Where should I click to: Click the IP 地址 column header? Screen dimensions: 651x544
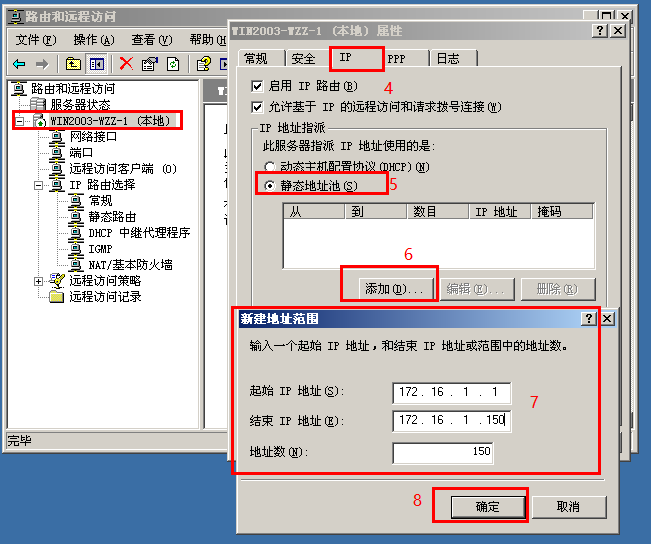tap(500, 211)
